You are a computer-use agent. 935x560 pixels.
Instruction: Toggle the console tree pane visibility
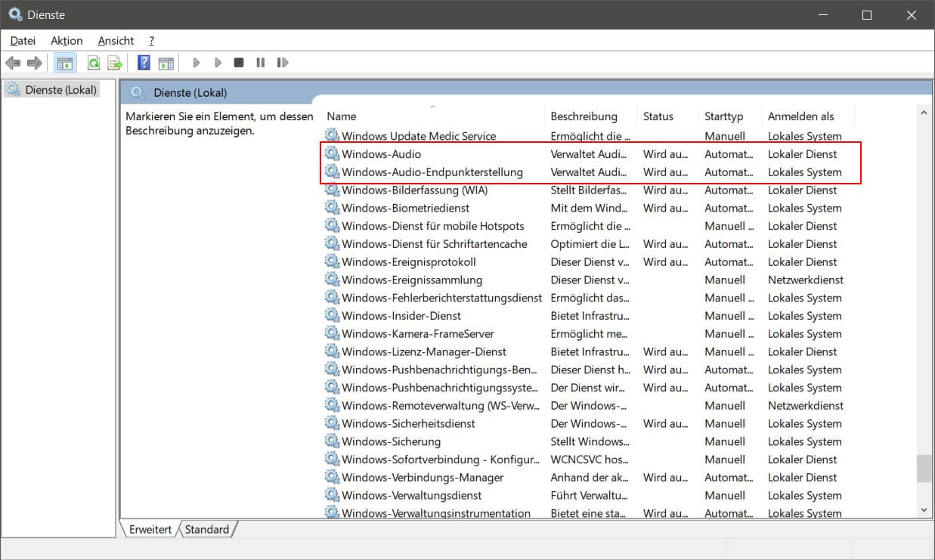coord(64,62)
